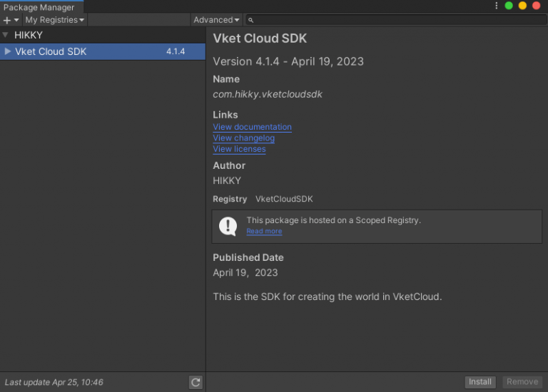
Task: Click the green maximize window dot
Action: tap(509, 6)
